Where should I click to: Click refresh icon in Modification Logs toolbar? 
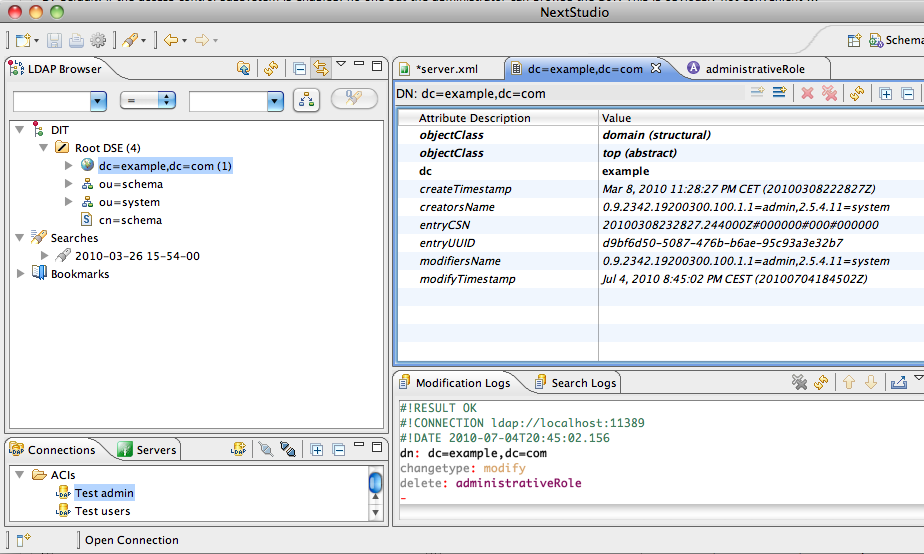pos(821,383)
